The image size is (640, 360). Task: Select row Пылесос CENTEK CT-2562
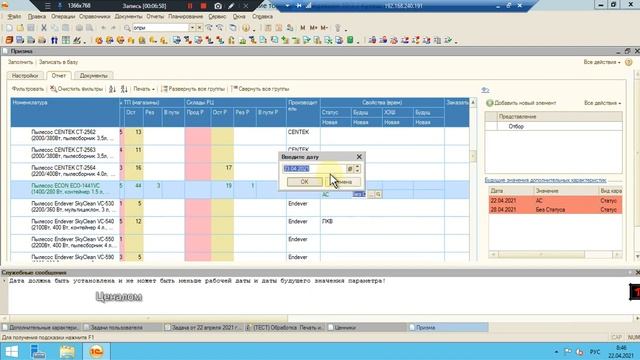(240, 136)
